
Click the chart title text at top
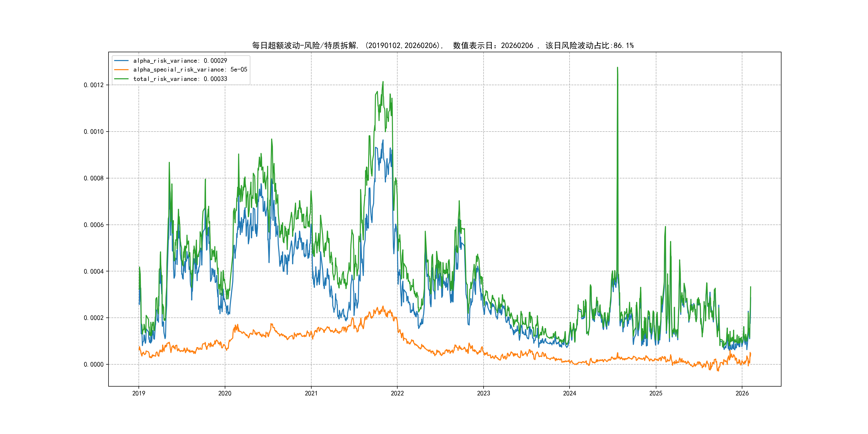442,46
